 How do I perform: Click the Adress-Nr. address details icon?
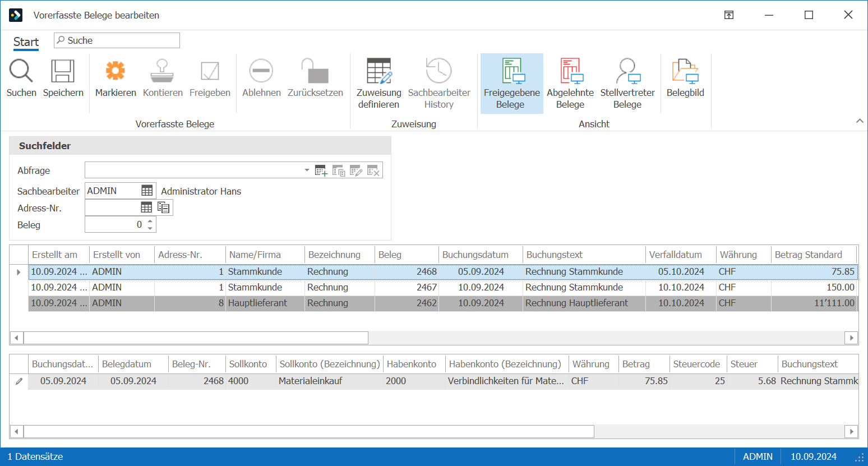tap(163, 207)
